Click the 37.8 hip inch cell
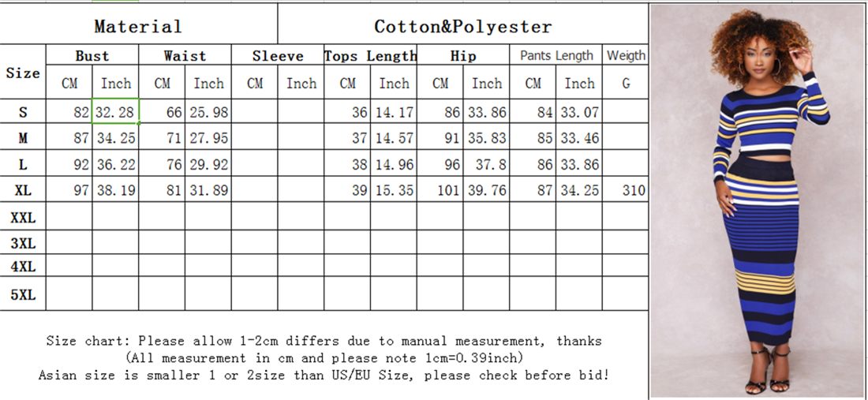868x400 pixels. click(486, 164)
